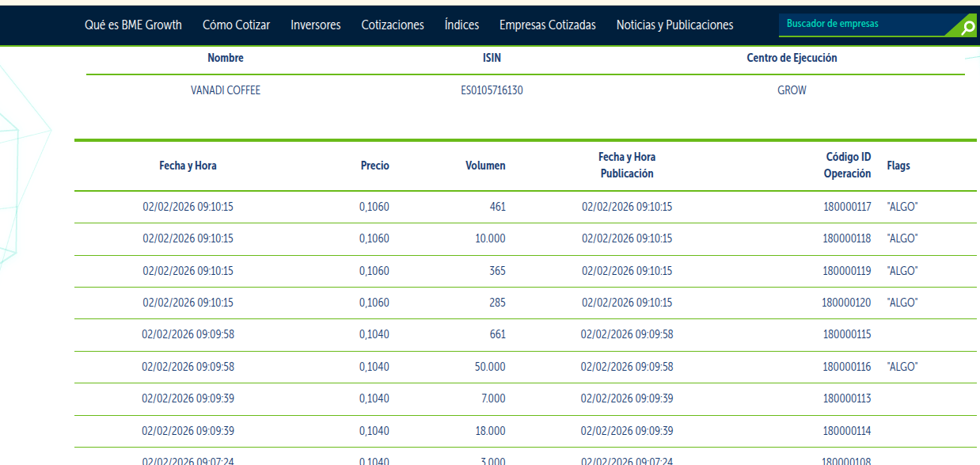This screenshot has height=465, width=980.
Task: Select the Índices menu item
Action: 462,25
